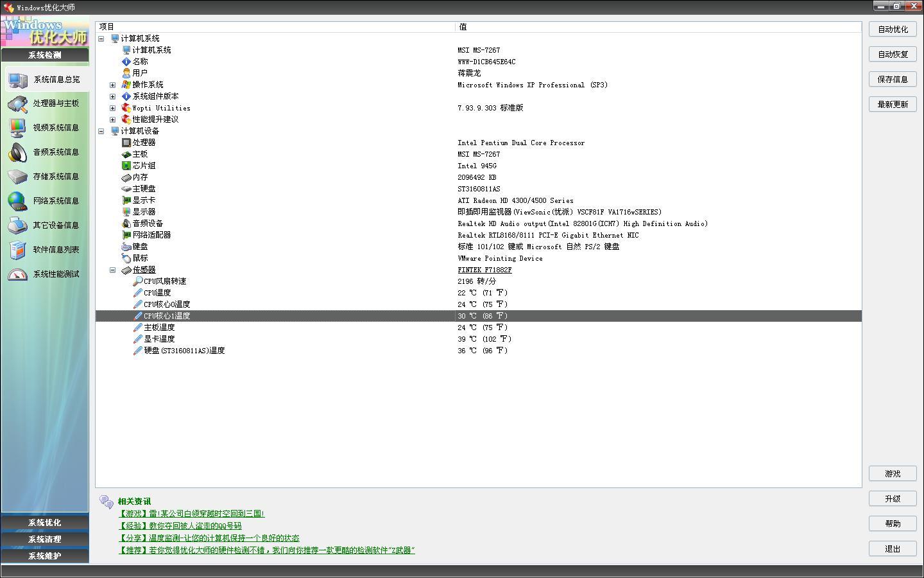Click the 值 column header

(x=658, y=27)
